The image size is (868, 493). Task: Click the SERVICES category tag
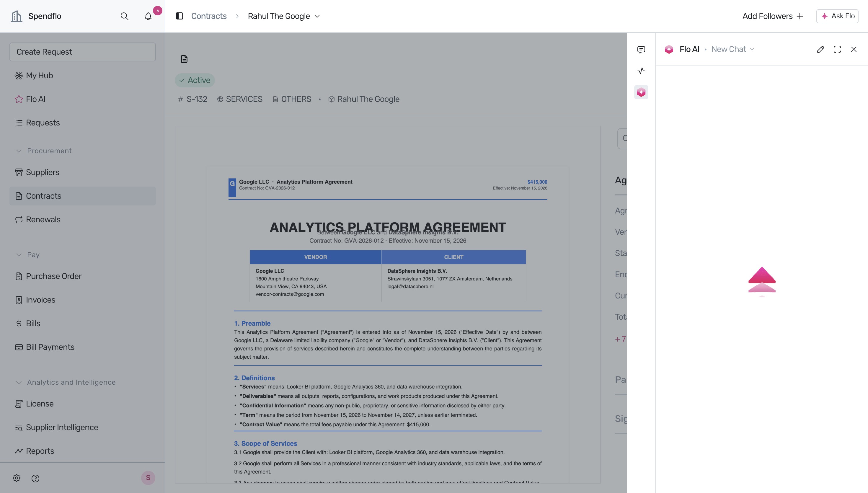coord(240,99)
